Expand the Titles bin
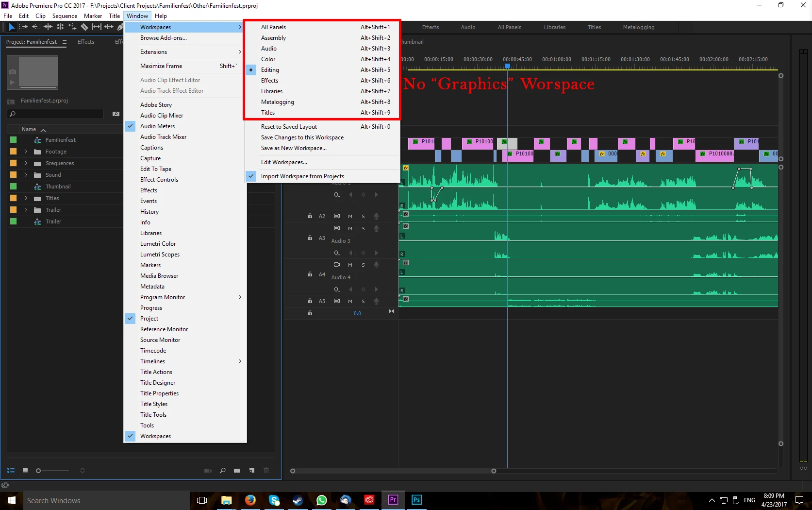This screenshot has height=510, width=812. coord(26,198)
